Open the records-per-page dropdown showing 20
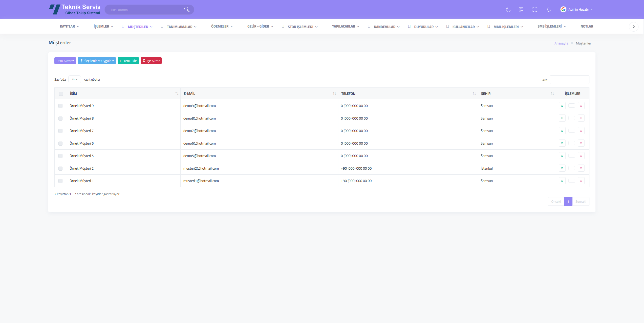Screen dimensions: 644x323 [74, 79]
